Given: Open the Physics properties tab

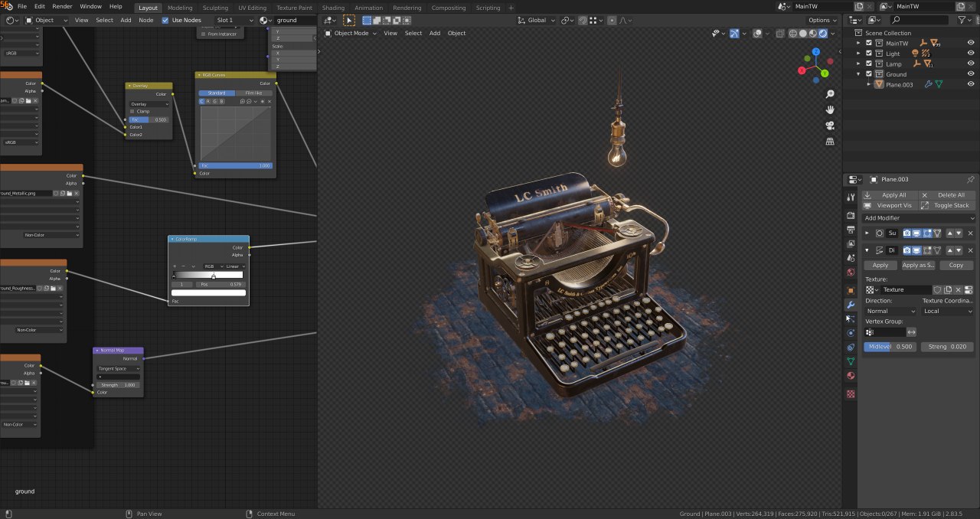Looking at the screenshot, I should click(851, 333).
